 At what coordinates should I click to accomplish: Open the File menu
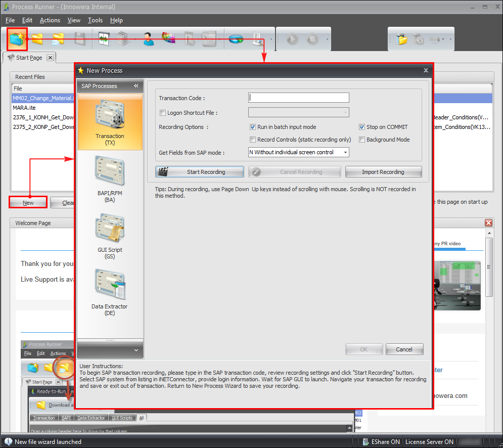10,20
